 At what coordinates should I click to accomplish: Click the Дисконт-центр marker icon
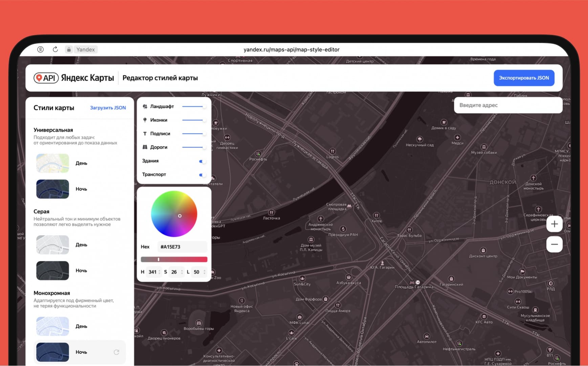tap(483, 250)
